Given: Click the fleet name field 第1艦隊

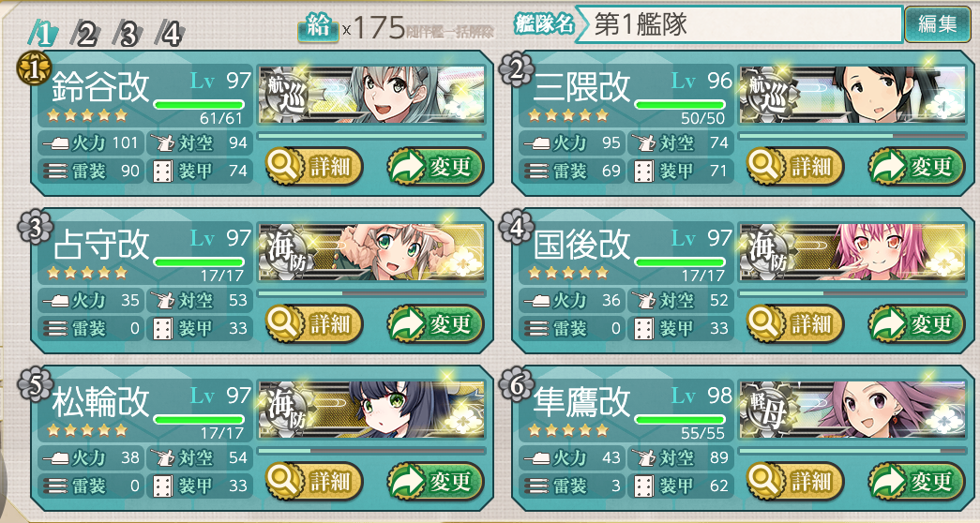Looking at the screenshot, I should click(738, 24).
